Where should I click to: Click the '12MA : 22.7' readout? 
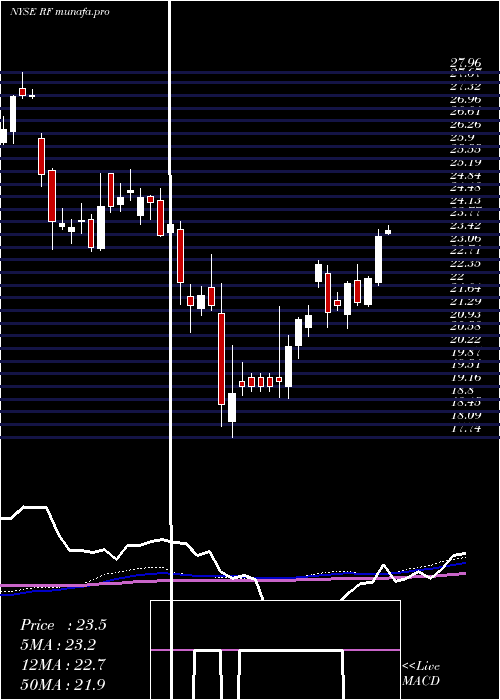(62, 665)
